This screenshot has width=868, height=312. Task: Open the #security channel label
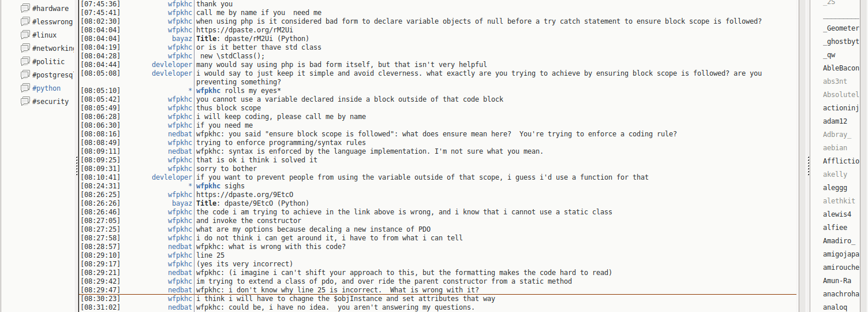(50, 102)
